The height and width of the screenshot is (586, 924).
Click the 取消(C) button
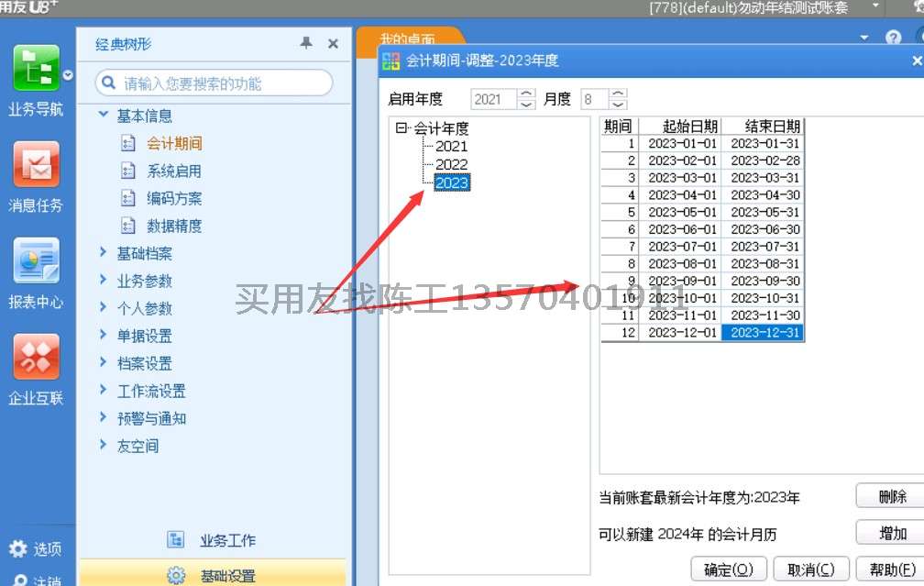click(811, 569)
